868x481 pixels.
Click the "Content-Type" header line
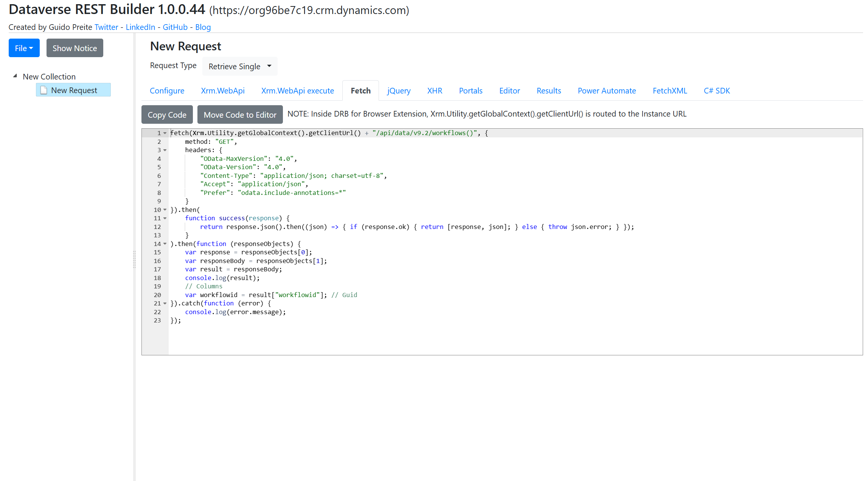tap(293, 176)
